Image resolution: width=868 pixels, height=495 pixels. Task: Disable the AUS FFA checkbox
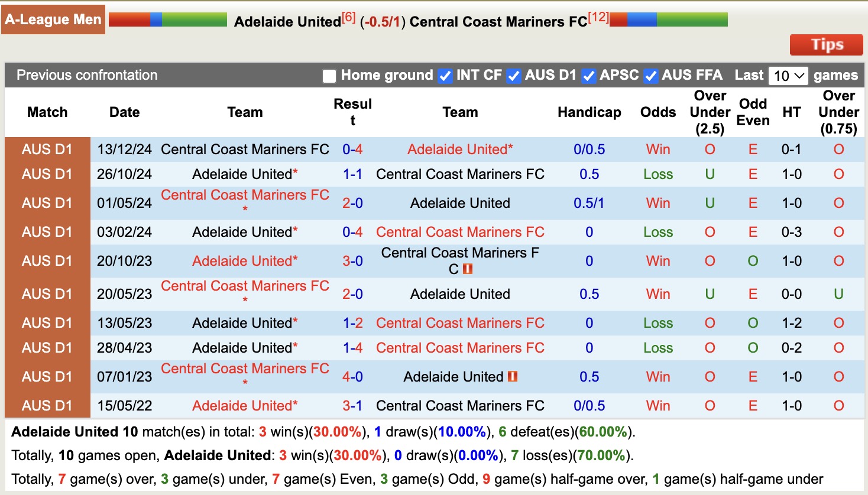click(650, 76)
